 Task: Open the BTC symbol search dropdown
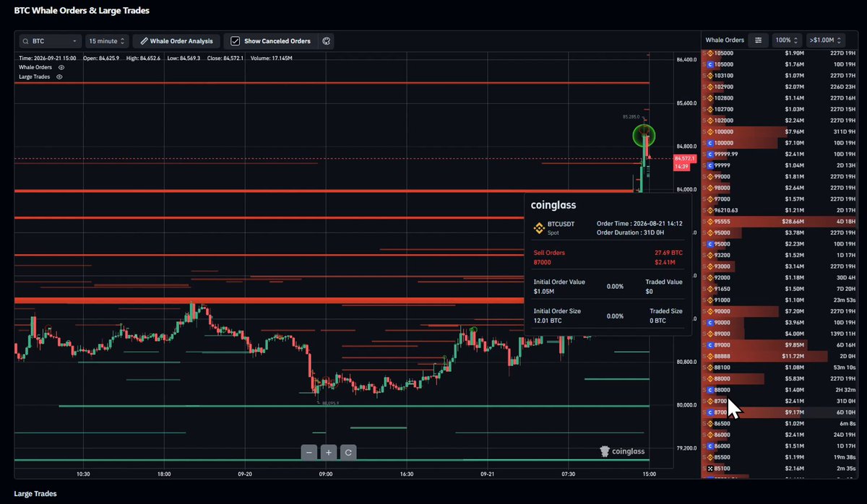50,41
